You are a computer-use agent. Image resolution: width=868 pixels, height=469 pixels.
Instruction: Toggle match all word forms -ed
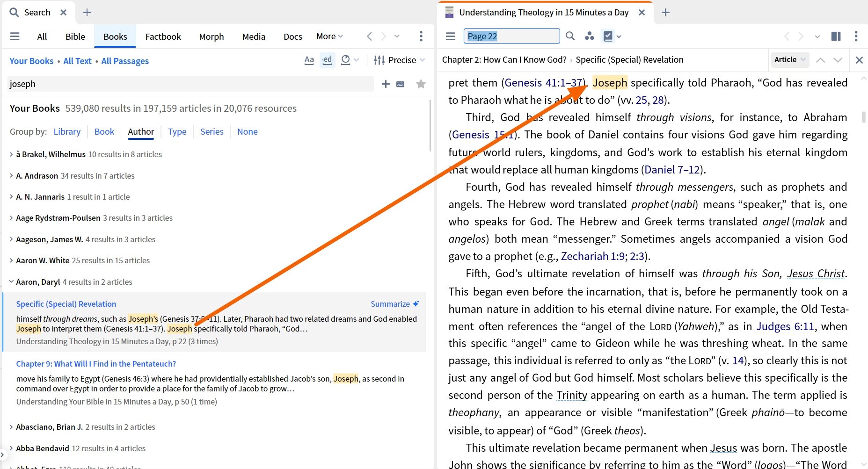(x=327, y=60)
